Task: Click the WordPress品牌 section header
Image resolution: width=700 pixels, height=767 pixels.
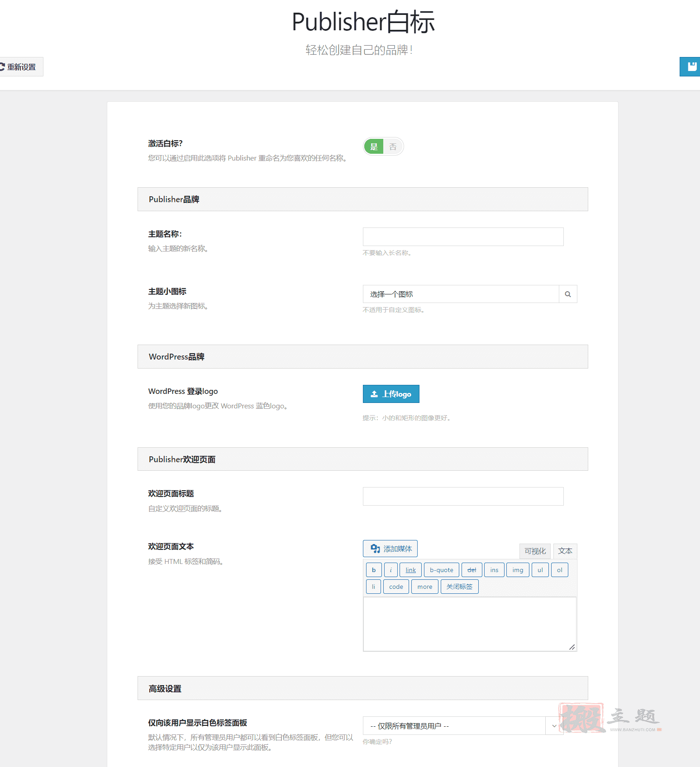Action: [362, 357]
